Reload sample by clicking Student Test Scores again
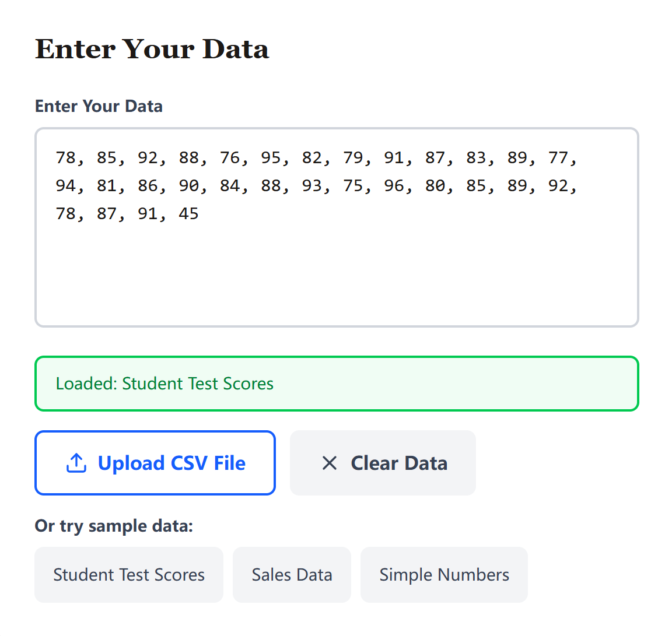This screenshot has height=636, width=672. point(128,574)
